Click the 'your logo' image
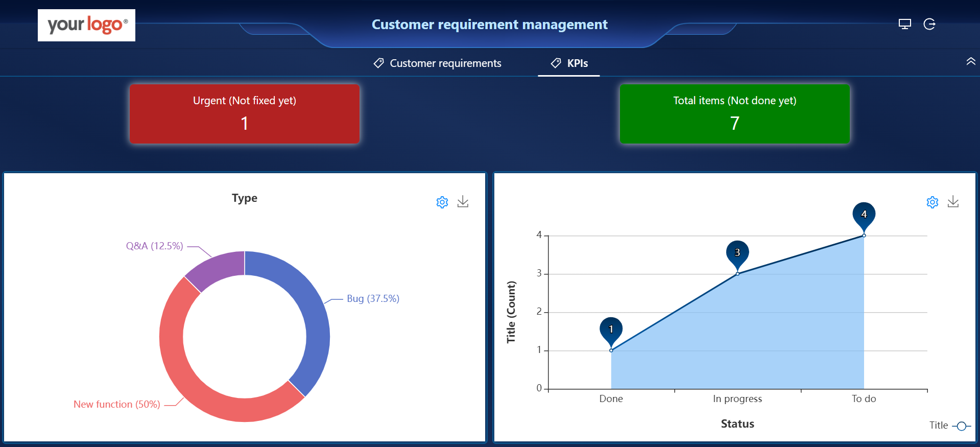The height and width of the screenshot is (447, 980). [x=86, y=25]
